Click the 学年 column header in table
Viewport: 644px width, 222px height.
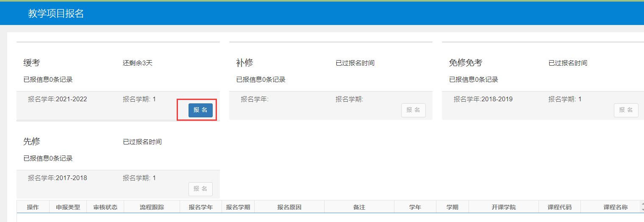415,207
